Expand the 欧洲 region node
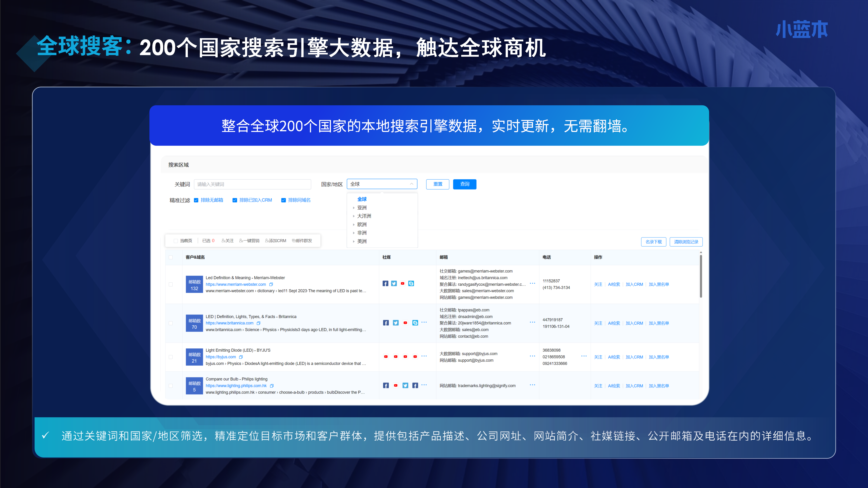The image size is (868, 488). point(354,225)
